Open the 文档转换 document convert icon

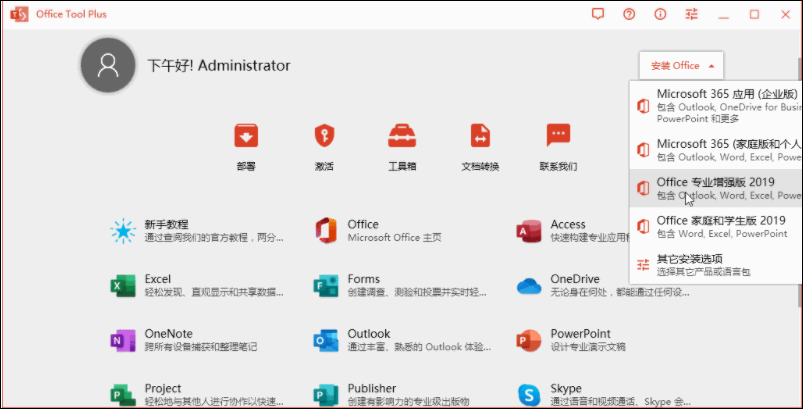pos(480,136)
